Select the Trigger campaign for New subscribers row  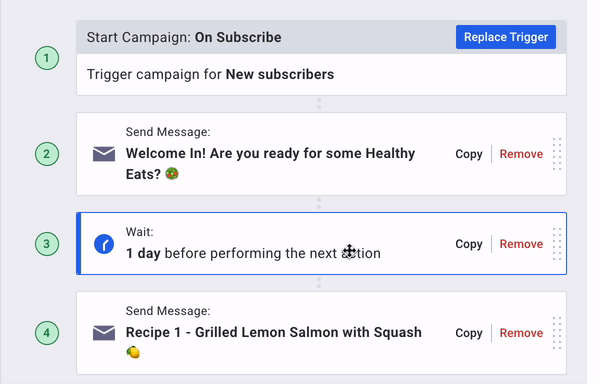[321, 74]
